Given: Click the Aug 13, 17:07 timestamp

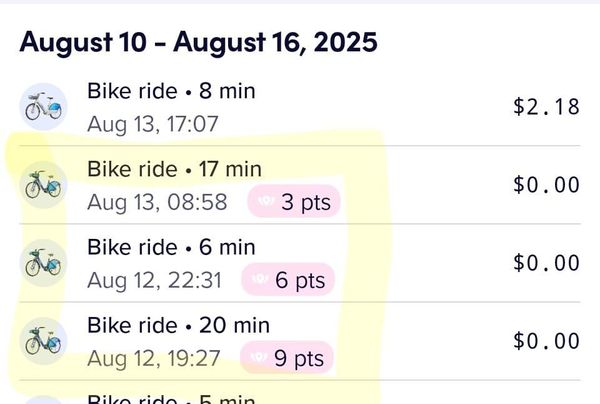Looking at the screenshot, I should pyautogui.click(x=154, y=124).
